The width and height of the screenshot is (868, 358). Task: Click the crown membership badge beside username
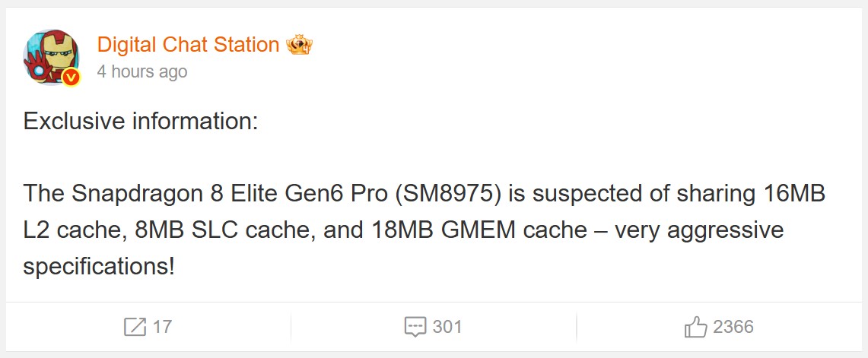(x=299, y=45)
